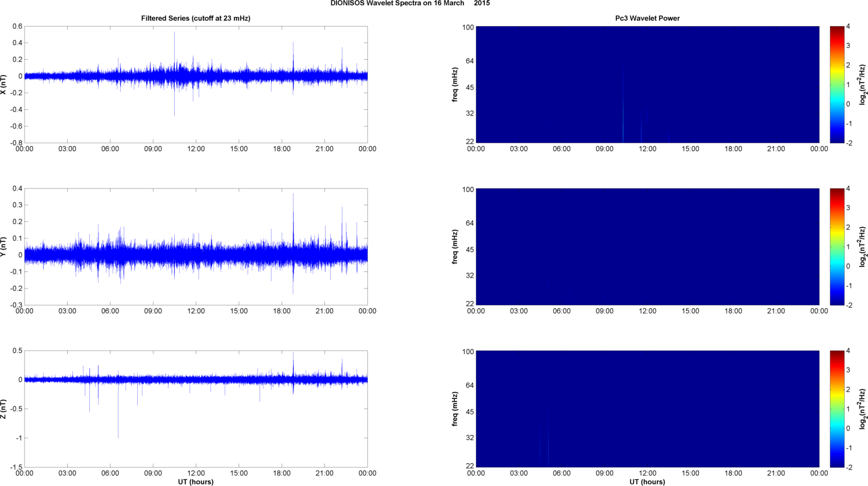Click the '-0.6' tick on the X plot axis
Screen dimensions: 868x486
click(16, 126)
